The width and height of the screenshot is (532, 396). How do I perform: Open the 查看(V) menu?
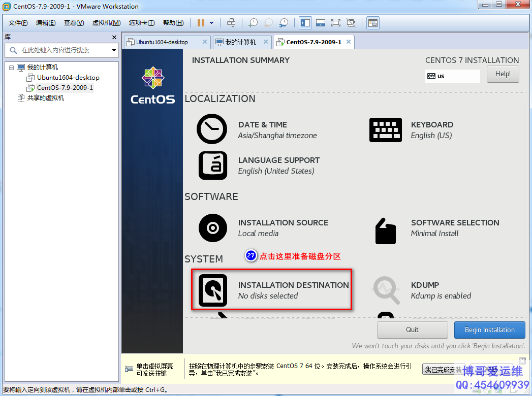point(74,23)
